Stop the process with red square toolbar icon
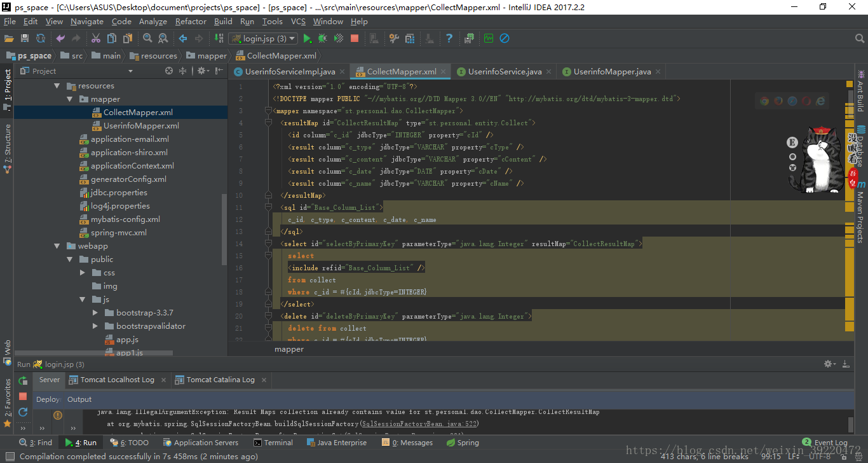868x463 pixels. 355,38
